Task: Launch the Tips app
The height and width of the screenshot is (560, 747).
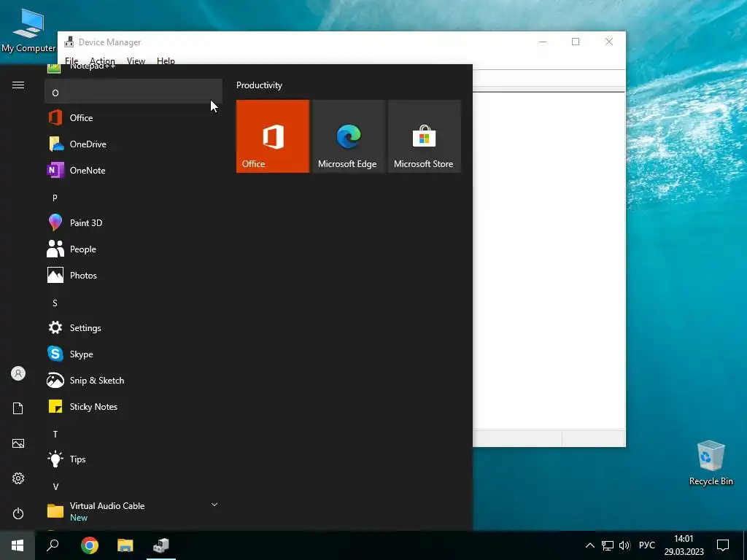Action: pos(133,459)
